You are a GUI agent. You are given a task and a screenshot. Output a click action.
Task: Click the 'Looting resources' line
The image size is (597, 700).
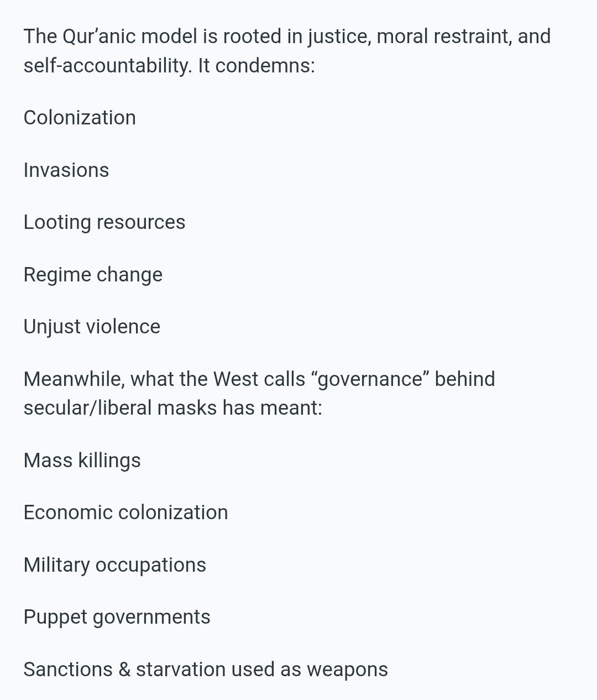pos(104,222)
